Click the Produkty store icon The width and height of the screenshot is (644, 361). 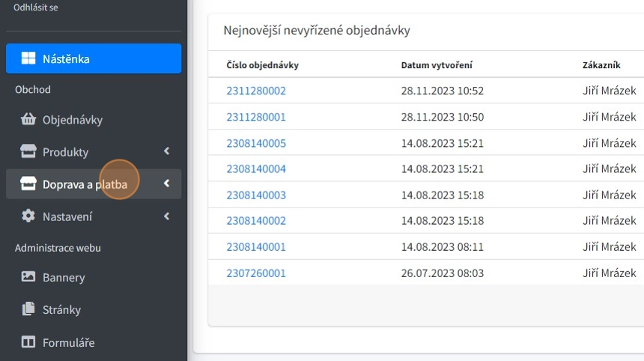[x=28, y=152]
